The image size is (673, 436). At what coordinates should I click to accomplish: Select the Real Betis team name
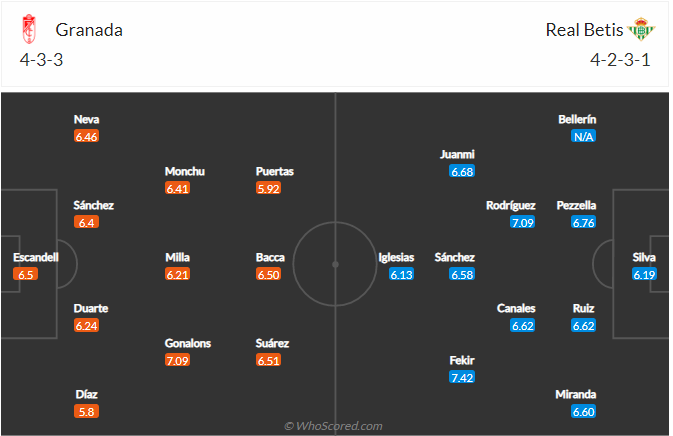582,30
